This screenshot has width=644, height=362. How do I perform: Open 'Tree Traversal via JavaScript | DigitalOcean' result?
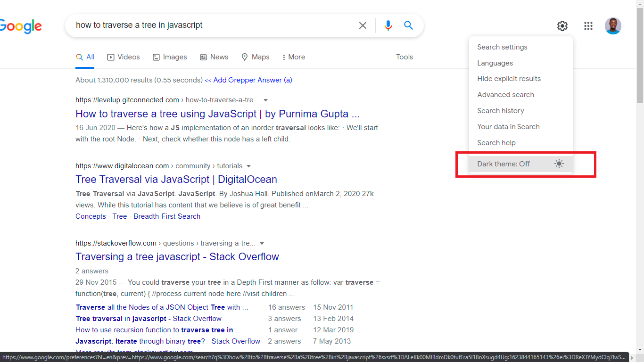(176, 180)
